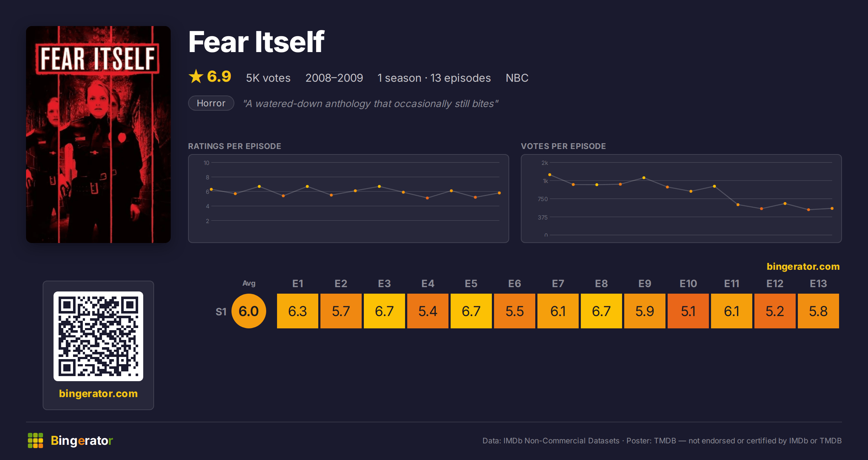868x460 pixels.
Task: Click the QR code image
Action: click(98, 336)
